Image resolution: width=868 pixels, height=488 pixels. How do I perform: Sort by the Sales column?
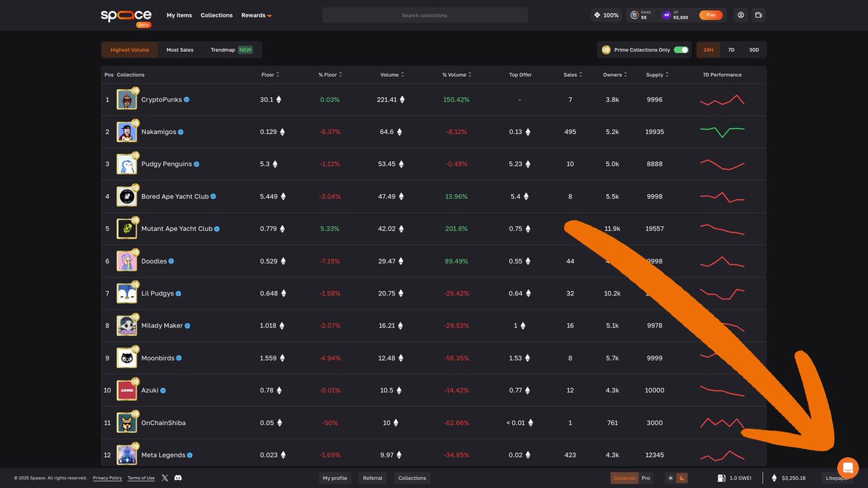[x=573, y=75]
